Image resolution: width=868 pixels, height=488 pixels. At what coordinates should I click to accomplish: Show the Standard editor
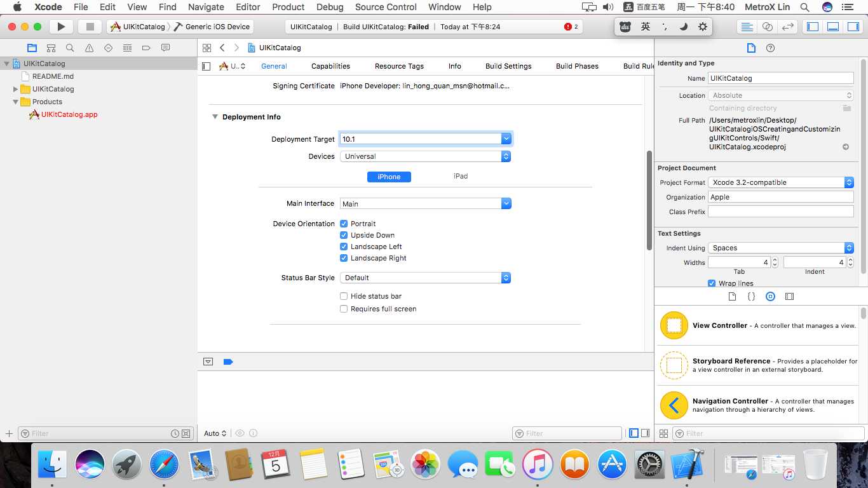pyautogui.click(x=747, y=27)
